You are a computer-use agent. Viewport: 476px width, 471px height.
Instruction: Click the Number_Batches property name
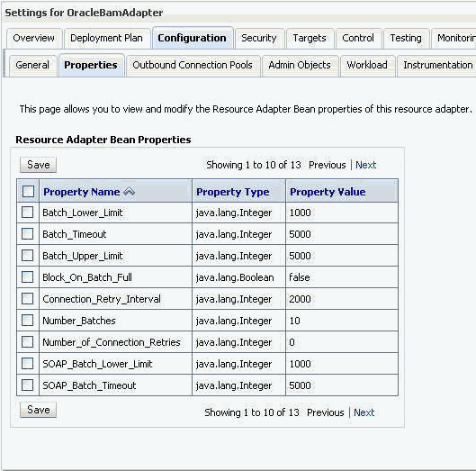click(x=79, y=321)
